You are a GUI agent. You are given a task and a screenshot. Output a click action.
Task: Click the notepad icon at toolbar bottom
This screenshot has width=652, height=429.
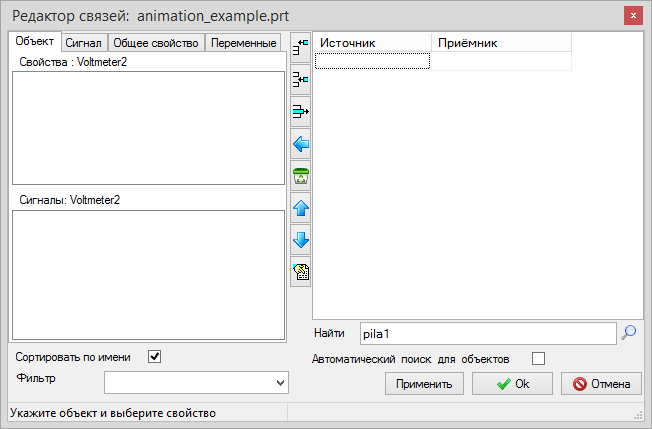[300, 272]
